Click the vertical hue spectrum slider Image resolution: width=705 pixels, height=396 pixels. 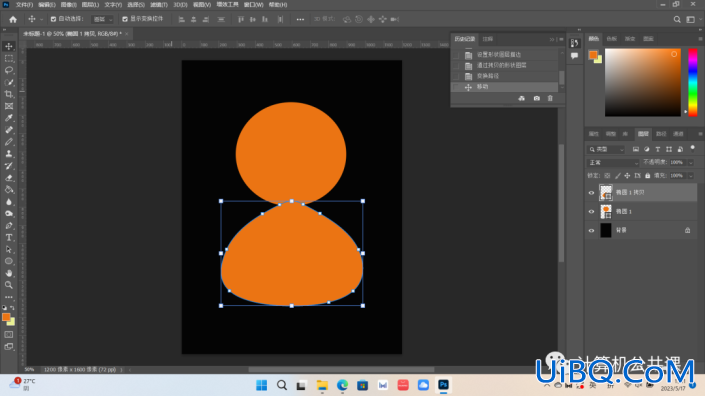click(693, 83)
